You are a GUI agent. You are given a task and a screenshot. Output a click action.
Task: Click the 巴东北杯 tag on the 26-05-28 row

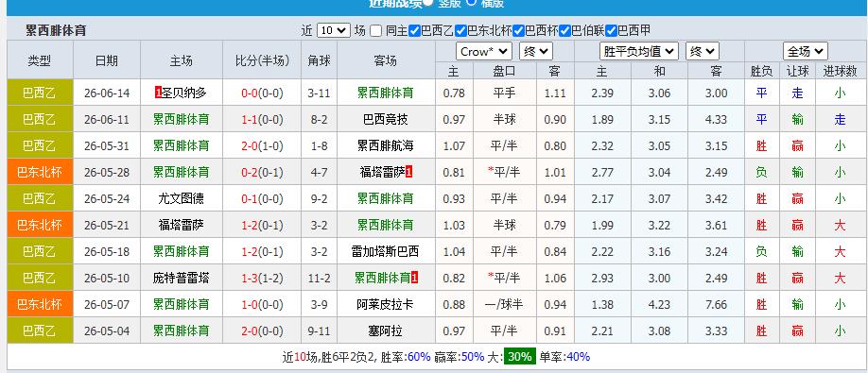[40, 173]
